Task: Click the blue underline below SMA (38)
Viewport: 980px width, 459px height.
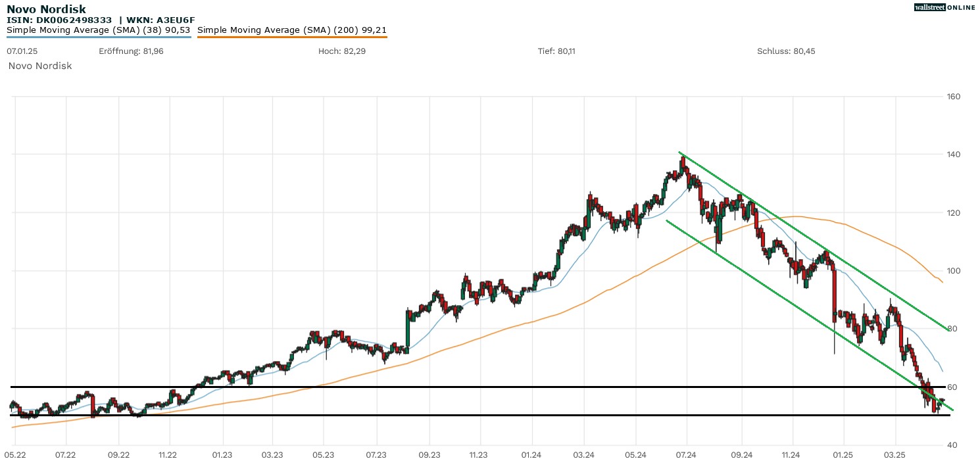Action: point(99,37)
